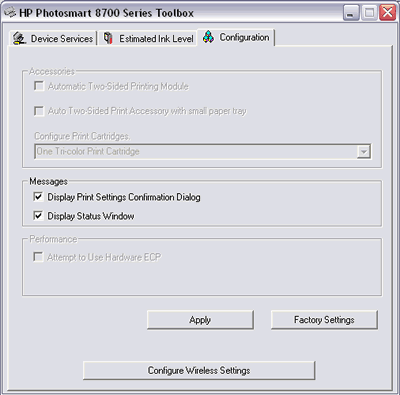Screen dimensions: 400x395
Task: Click the Device Services tab's printer icon
Action: point(19,38)
